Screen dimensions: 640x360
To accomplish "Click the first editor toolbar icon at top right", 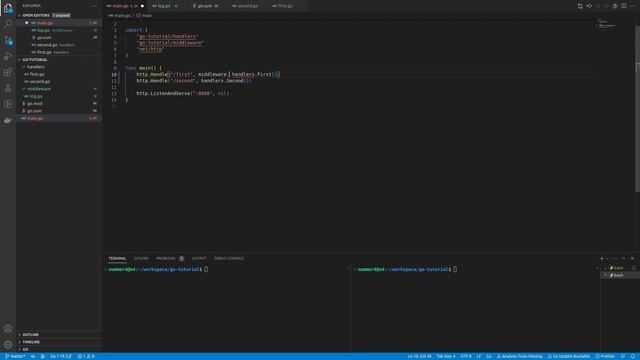I will (580, 6).
